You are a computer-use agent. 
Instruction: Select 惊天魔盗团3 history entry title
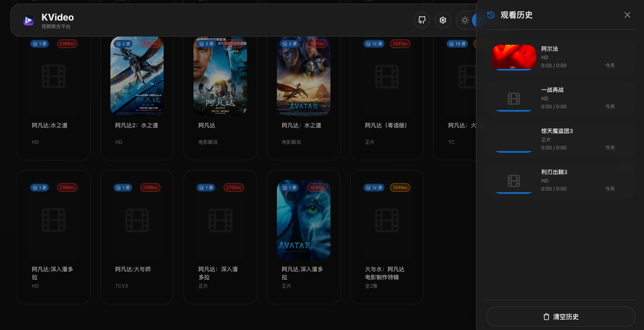point(557,131)
